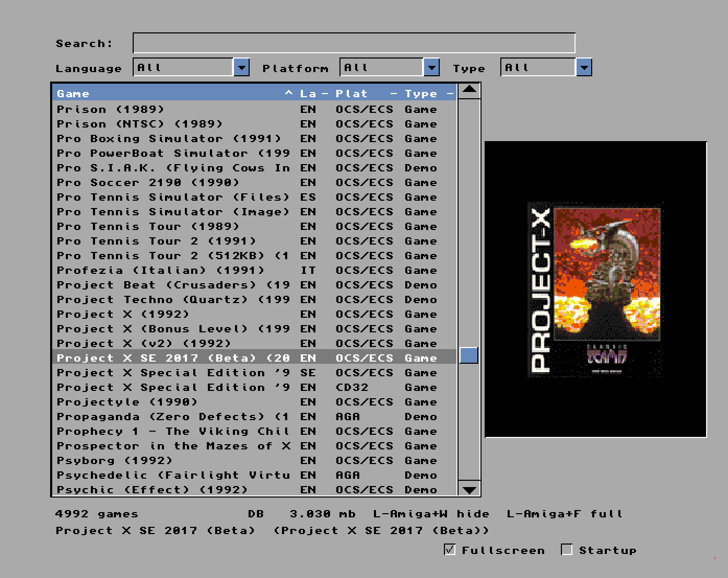Sort by the Type column header
The height and width of the screenshot is (578, 728).
pyautogui.click(x=429, y=94)
